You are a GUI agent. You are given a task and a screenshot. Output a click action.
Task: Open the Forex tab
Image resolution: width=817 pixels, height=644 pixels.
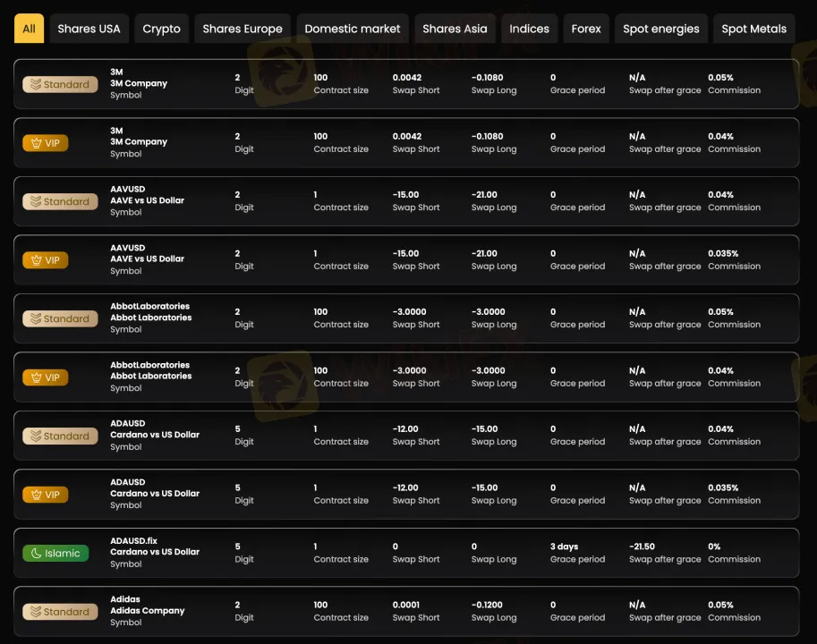coord(586,29)
